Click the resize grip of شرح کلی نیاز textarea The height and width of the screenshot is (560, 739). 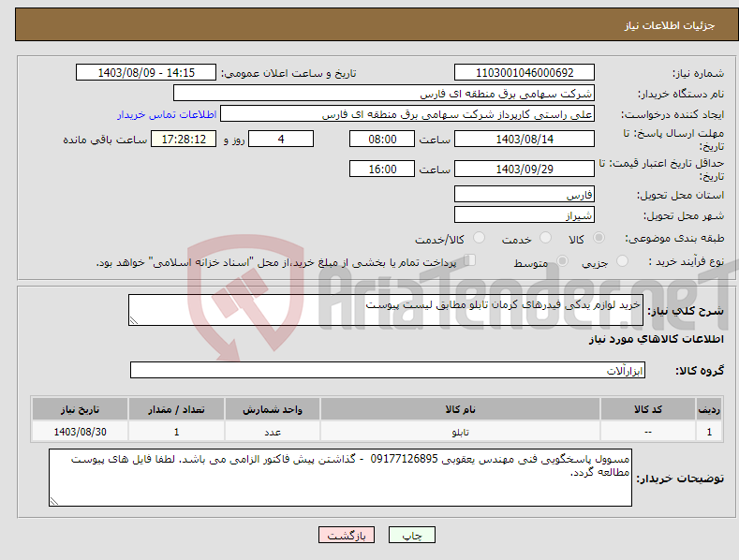[x=134, y=320]
